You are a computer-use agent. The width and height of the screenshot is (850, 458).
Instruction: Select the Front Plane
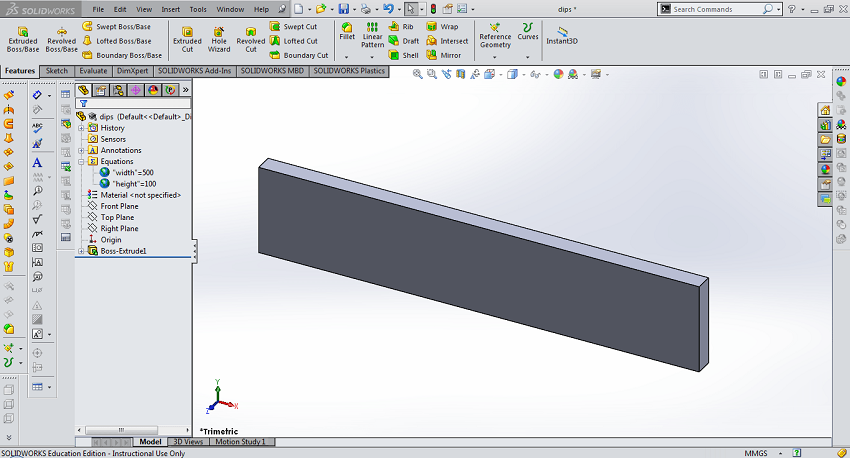[x=113, y=206]
